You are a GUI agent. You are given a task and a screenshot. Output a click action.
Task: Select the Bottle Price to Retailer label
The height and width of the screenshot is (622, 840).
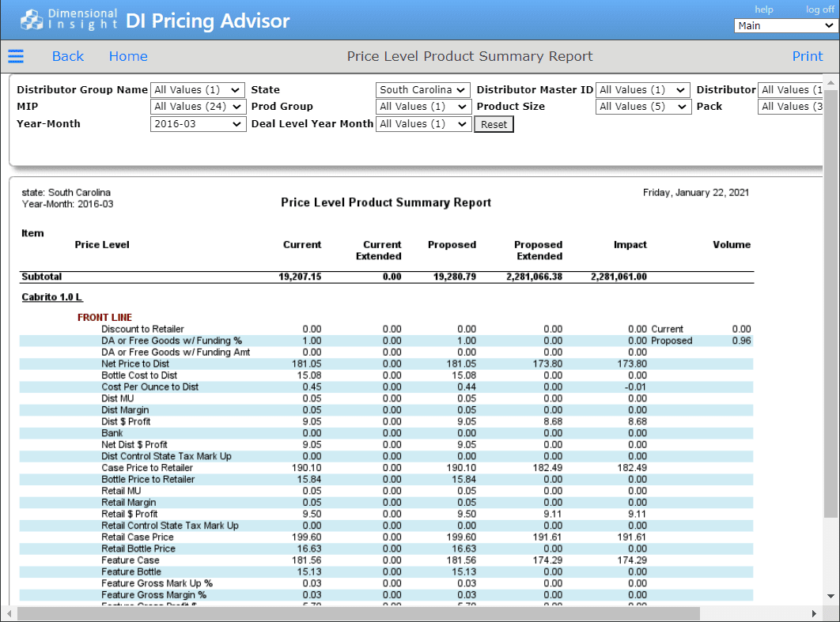coord(148,480)
